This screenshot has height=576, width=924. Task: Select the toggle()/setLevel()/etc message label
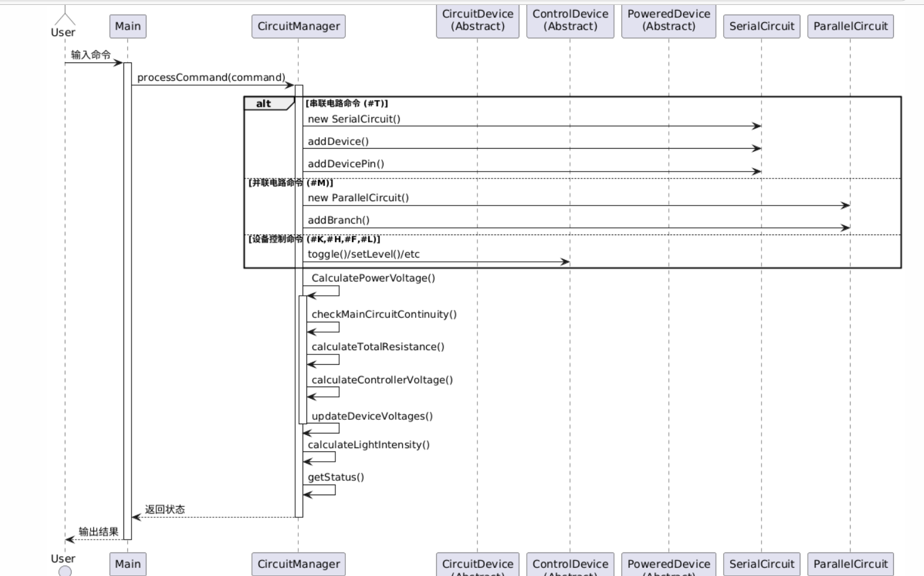coord(364,254)
